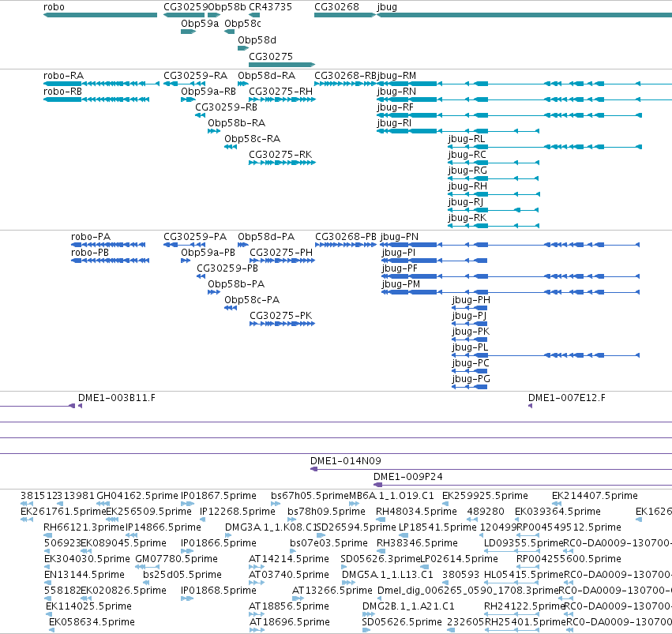
Task: Select the jbug-RF transcript label
Action: [395, 107]
